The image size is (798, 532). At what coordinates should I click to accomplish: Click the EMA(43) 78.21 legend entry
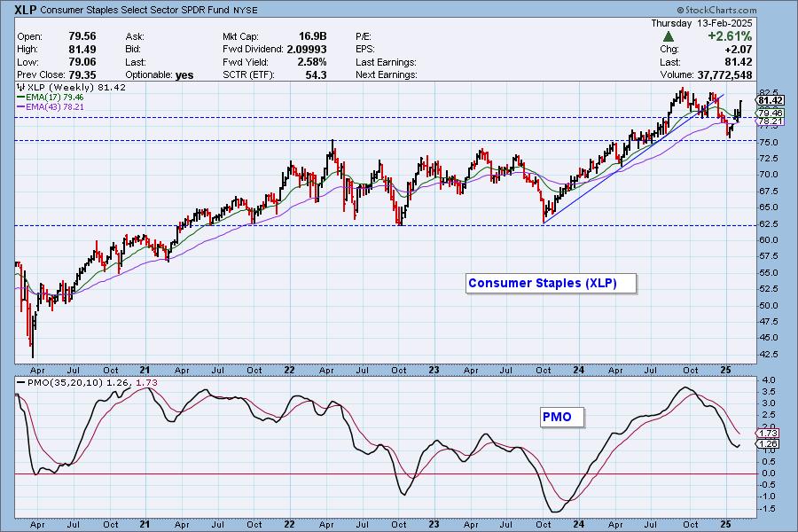click(x=51, y=107)
